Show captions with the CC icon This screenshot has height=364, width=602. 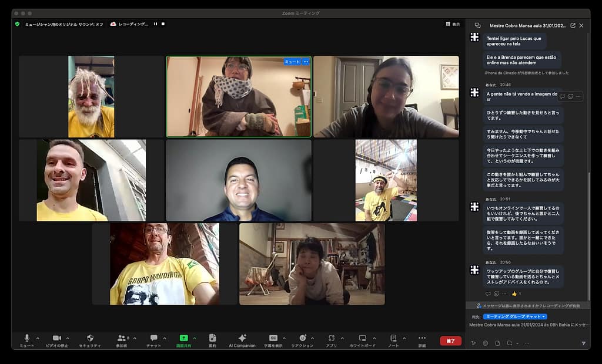273,338
